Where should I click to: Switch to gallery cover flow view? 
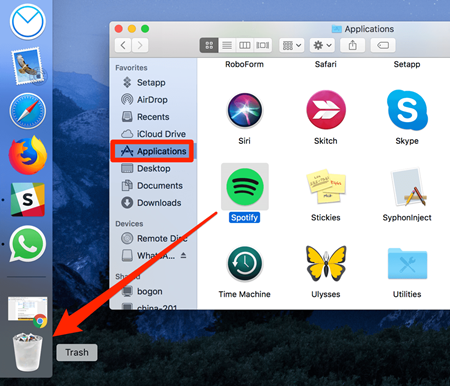coord(263,45)
